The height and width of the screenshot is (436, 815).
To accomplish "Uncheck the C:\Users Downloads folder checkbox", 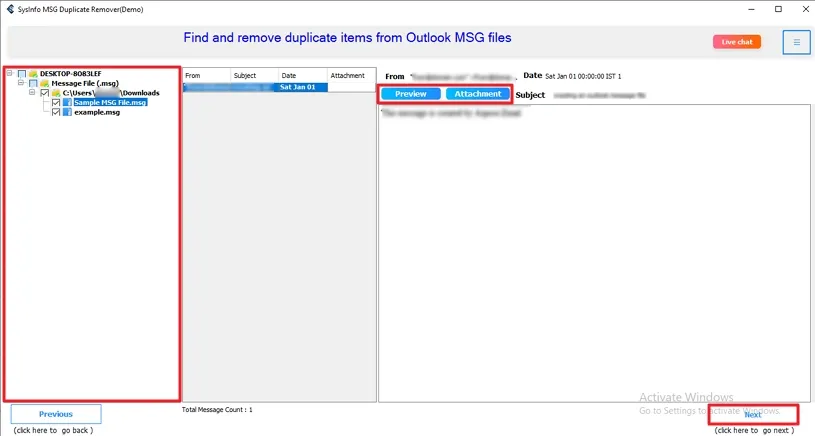I will (x=45, y=93).
